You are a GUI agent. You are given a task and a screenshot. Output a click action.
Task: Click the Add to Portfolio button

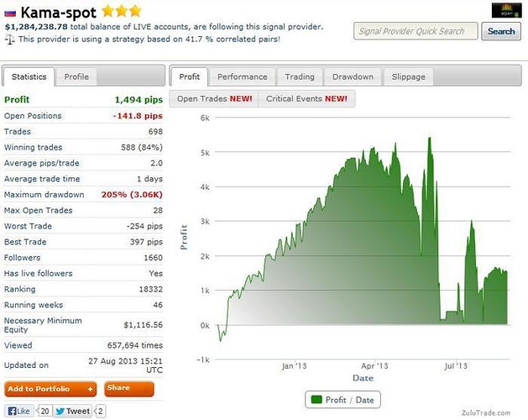(50, 389)
